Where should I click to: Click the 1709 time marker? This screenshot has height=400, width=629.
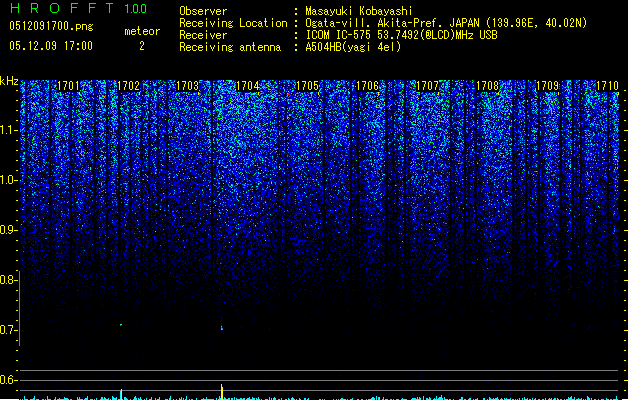click(x=548, y=86)
